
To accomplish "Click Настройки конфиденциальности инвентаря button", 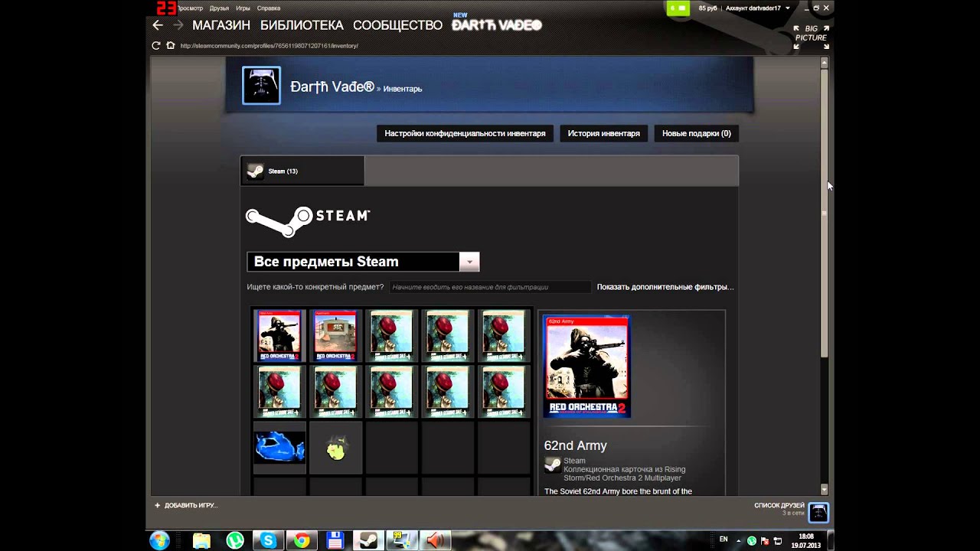I will 465,133.
